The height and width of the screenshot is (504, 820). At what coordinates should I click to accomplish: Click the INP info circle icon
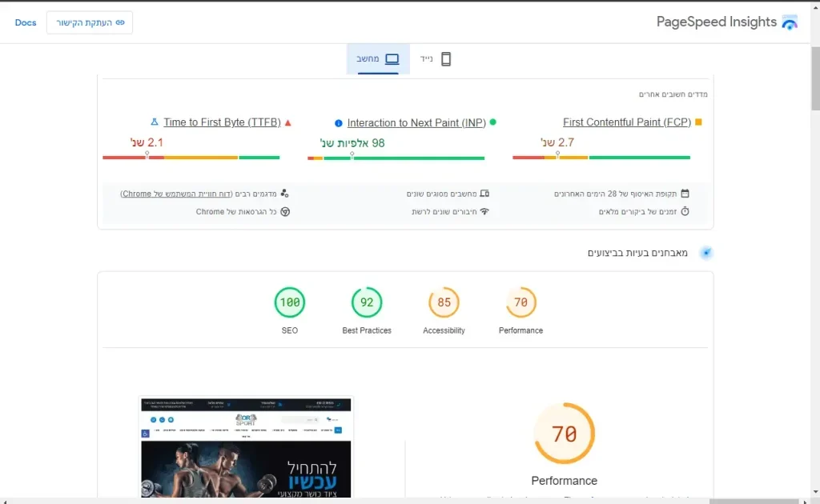click(339, 123)
